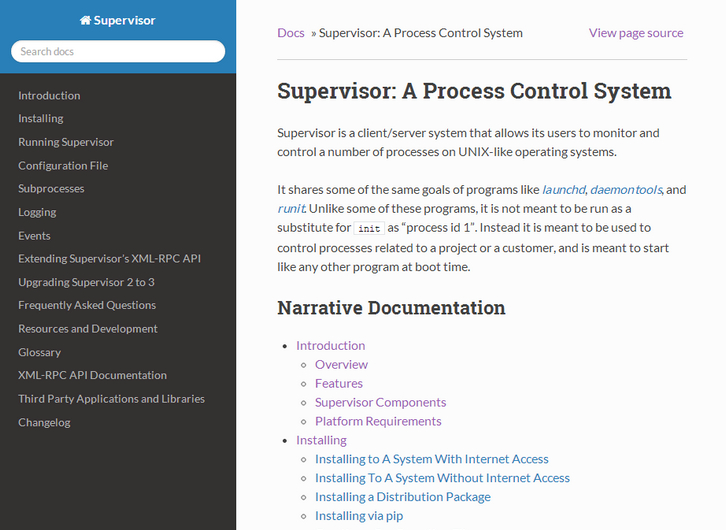
Task: Open Frequently Asked Questions in sidebar
Action: pos(87,305)
